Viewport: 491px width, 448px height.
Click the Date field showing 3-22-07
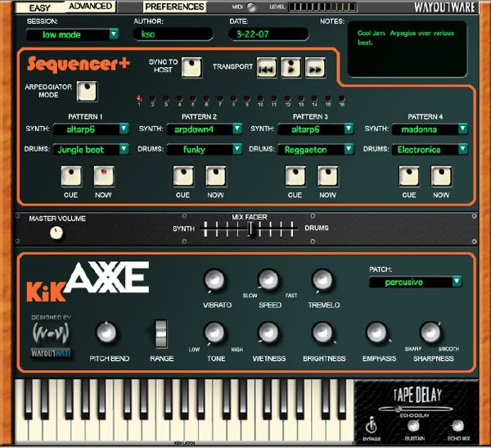[x=269, y=34]
